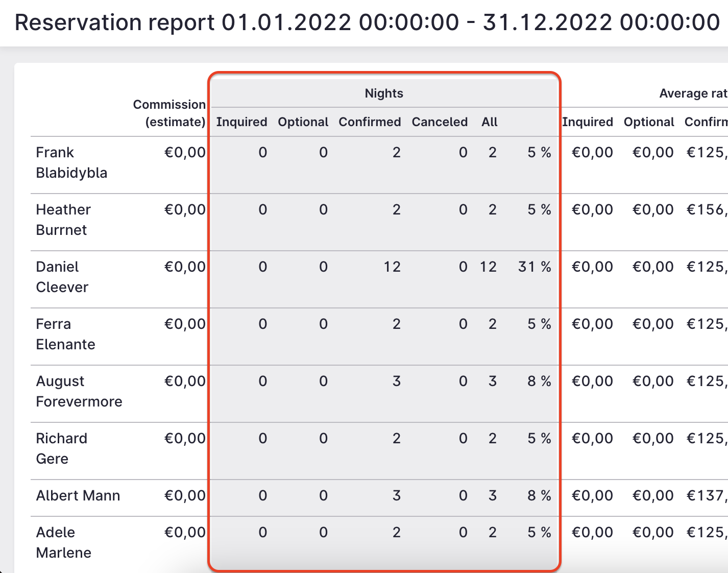Image resolution: width=728 pixels, height=573 pixels.
Task: Click Heather Burrnet's commission €0,00
Action: click(x=185, y=209)
